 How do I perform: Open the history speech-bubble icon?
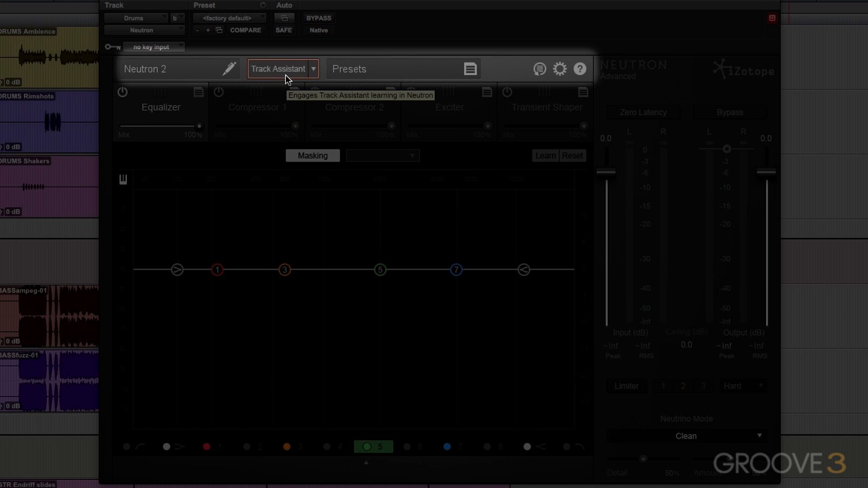(x=539, y=69)
